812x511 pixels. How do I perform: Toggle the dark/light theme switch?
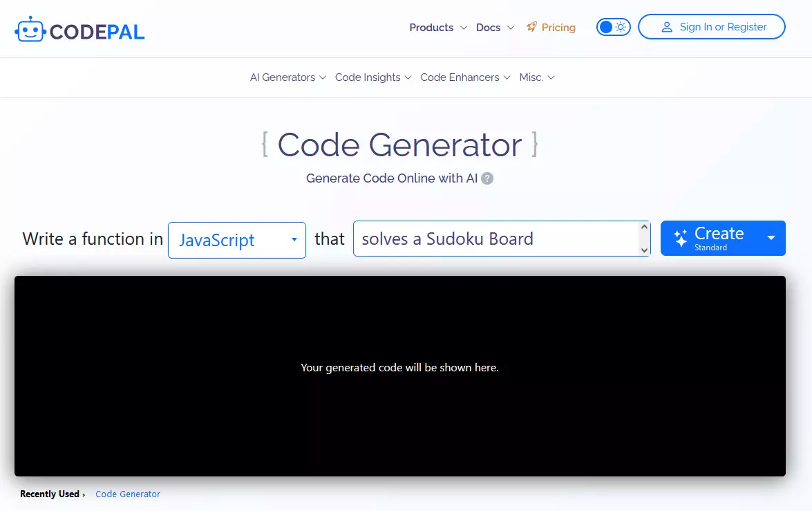[x=613, y=27]
